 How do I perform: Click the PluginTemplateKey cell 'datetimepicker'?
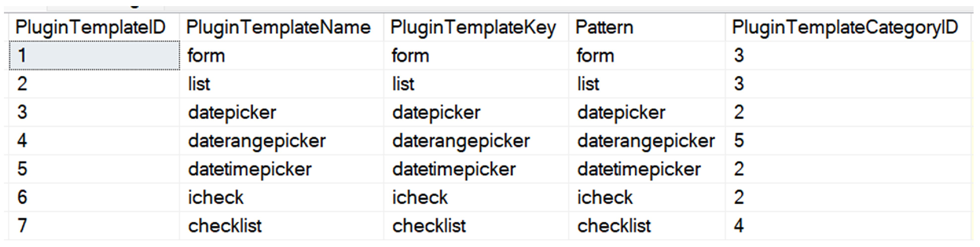tap(454, 169)
